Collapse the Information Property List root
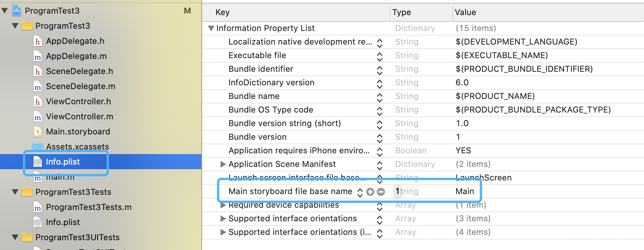 click(211, 28)
